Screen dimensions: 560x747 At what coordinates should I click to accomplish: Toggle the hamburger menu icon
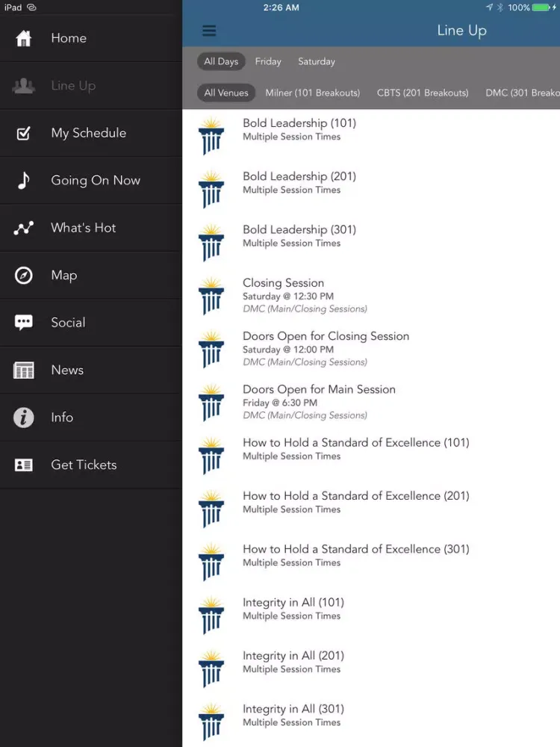(209, 31)
